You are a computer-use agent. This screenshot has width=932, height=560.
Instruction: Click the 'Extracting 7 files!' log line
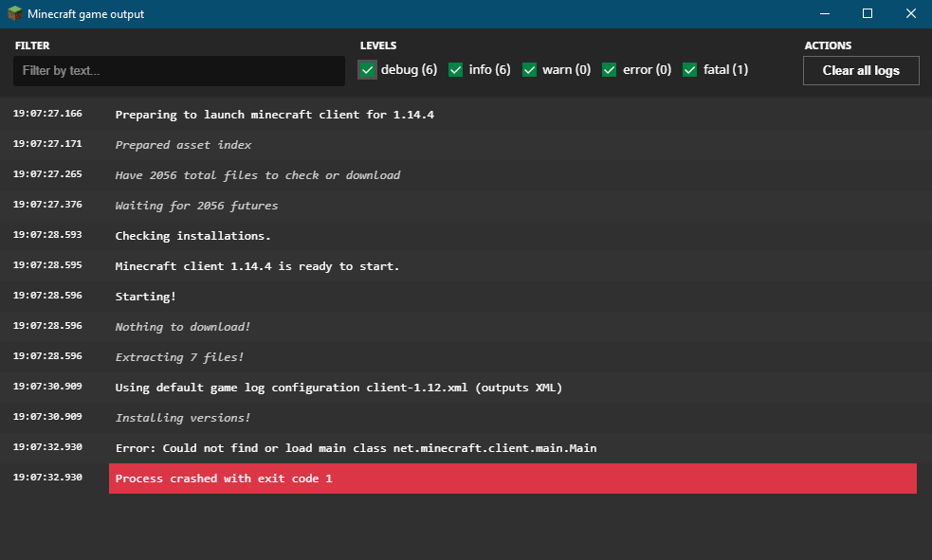point(179,357)
